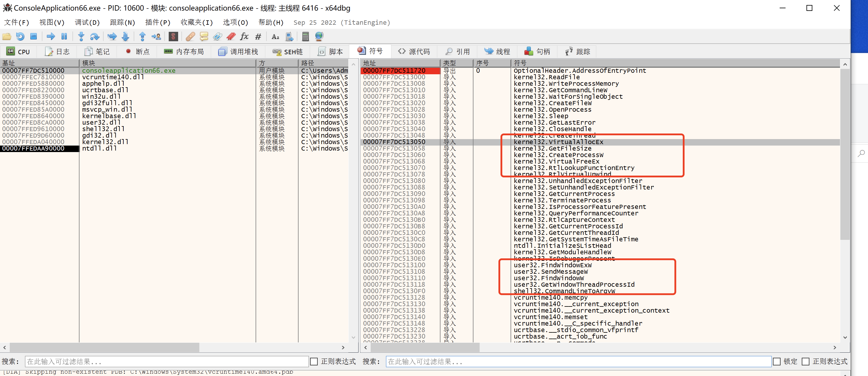Image resolution: width=868 pixels, height=376 pixels.
Task: Click the functions fx toolbar icon
Action: point(244,37)
